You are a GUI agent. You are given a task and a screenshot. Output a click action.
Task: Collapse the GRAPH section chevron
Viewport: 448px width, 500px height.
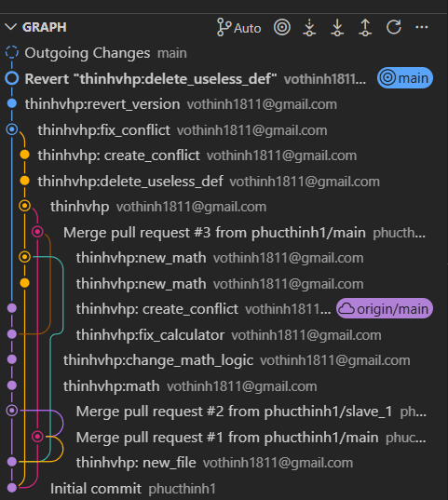pyautogui.click(x=11, y=27)
